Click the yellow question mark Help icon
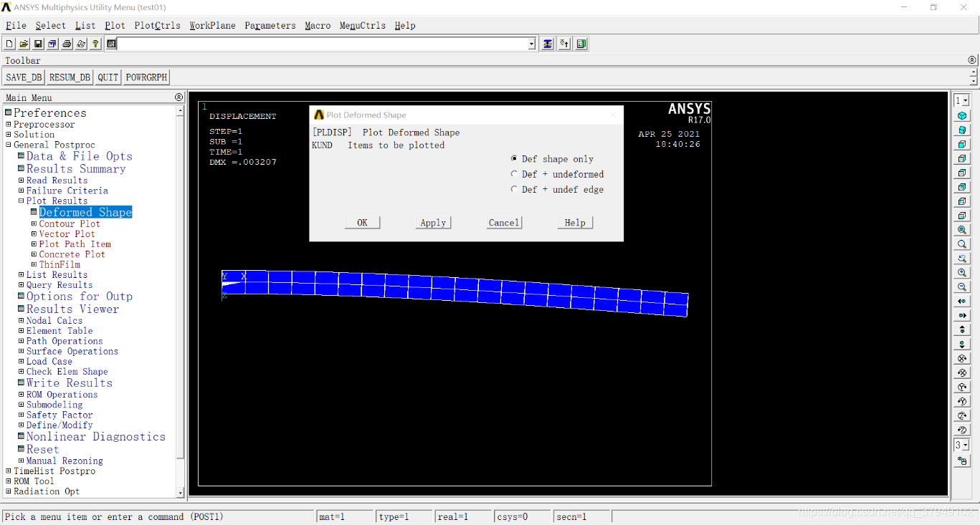Viewport: 980px width, 525px height. coord(95,44)
